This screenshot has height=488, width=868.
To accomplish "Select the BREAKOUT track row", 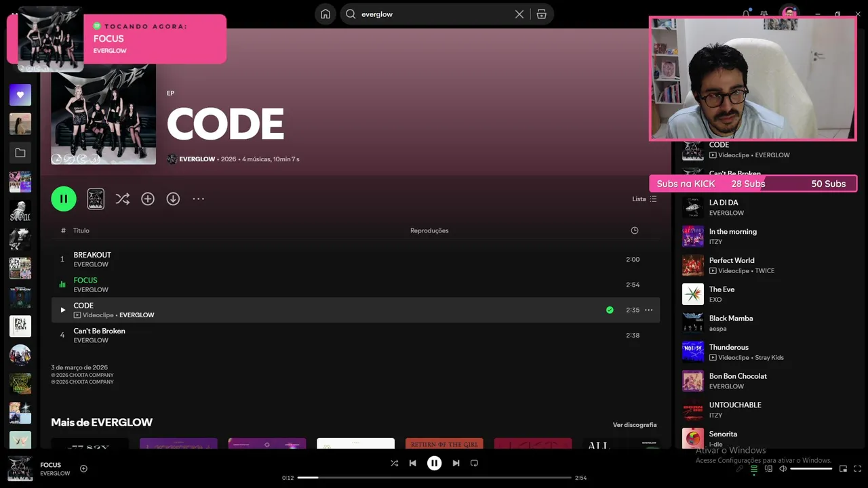I will click(355, 260).
